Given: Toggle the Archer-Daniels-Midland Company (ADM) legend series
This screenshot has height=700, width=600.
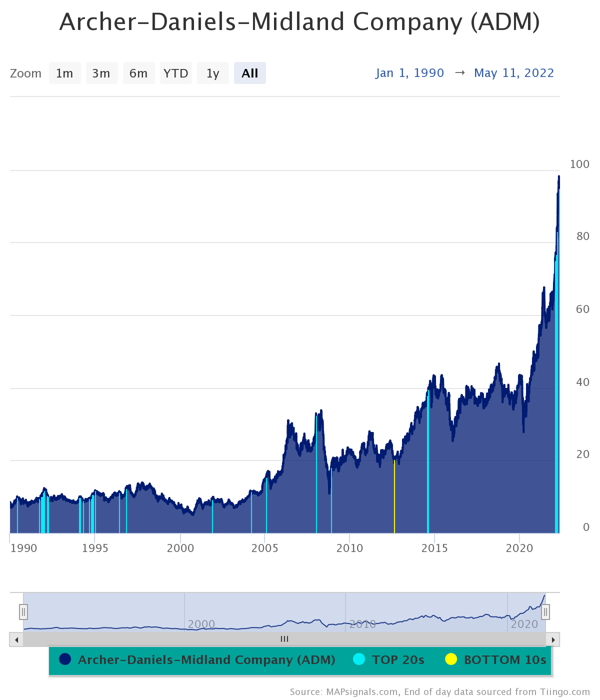Looking at the screenshot, I should coord(197,660).
